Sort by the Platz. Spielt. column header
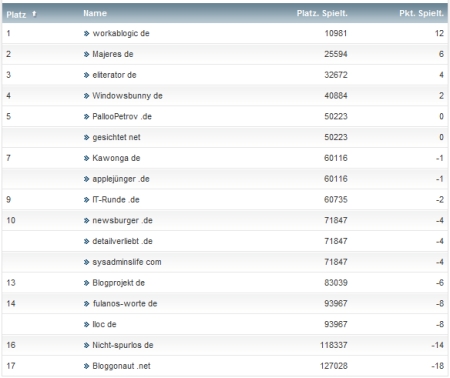 click(322, 13)
